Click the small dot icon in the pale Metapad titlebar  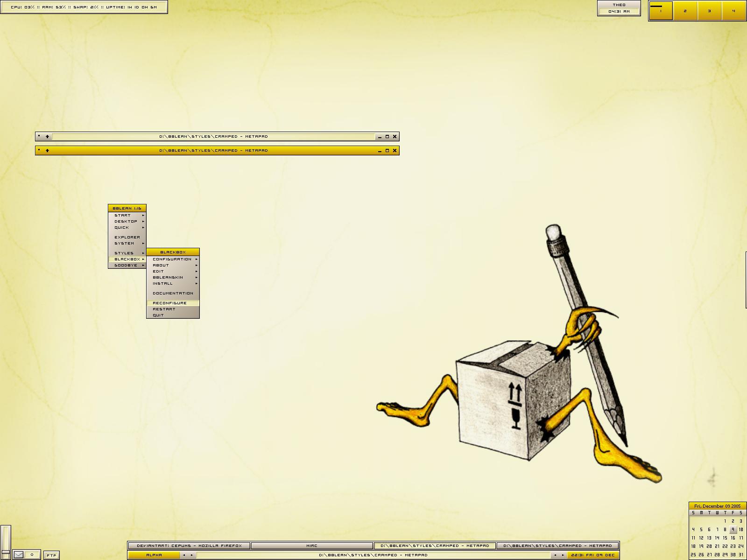pyautogui.click(x=39, y=136)
